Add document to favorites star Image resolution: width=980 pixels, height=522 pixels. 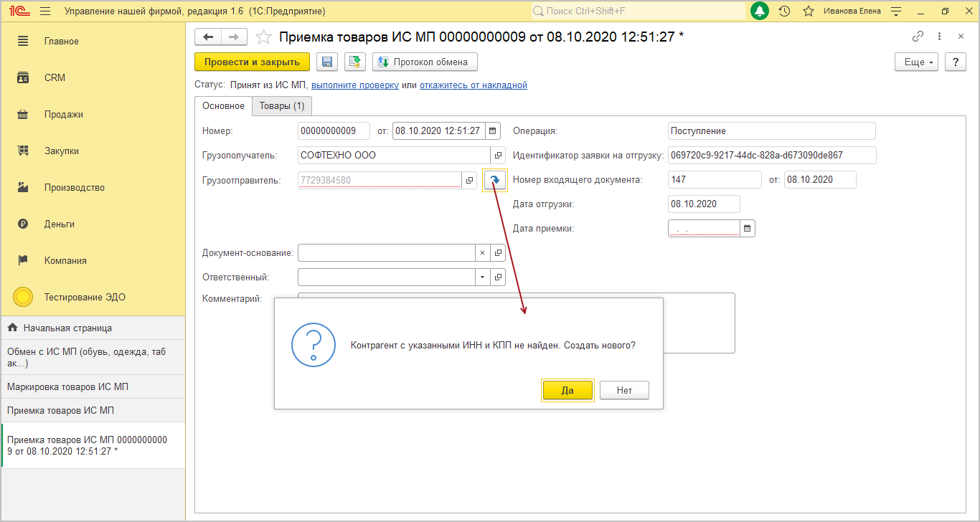click(264, 37)
